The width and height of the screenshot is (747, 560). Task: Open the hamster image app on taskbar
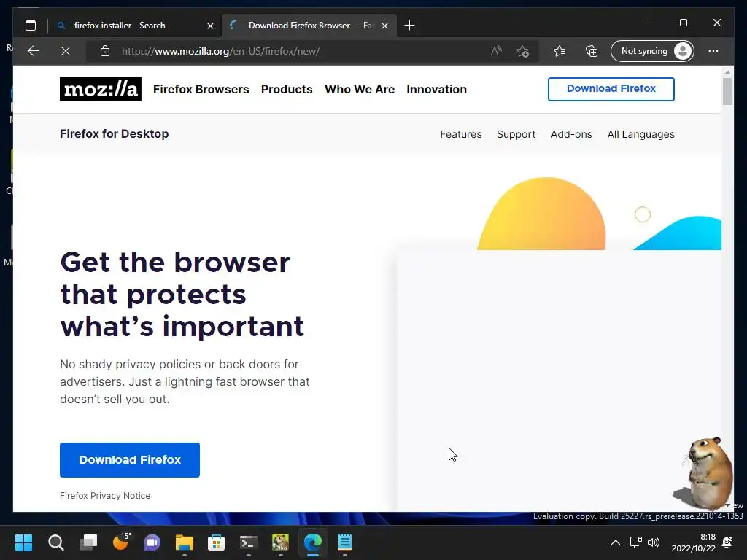(x=281, y=542)
